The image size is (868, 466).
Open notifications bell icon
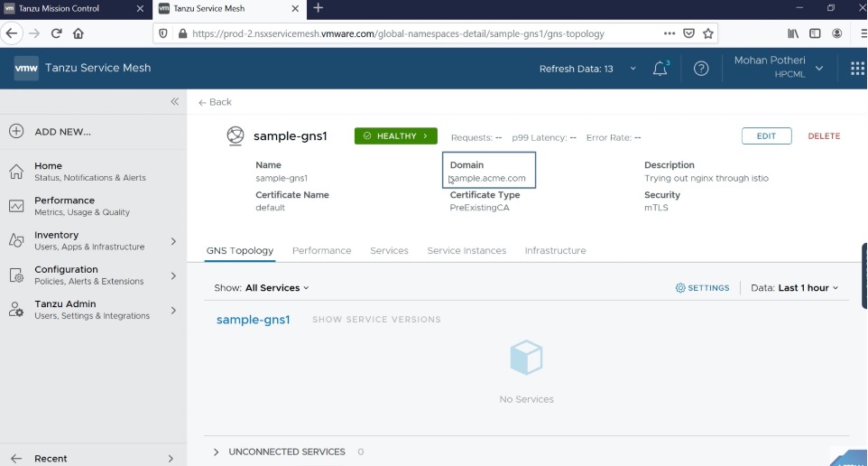click(660, 69)
